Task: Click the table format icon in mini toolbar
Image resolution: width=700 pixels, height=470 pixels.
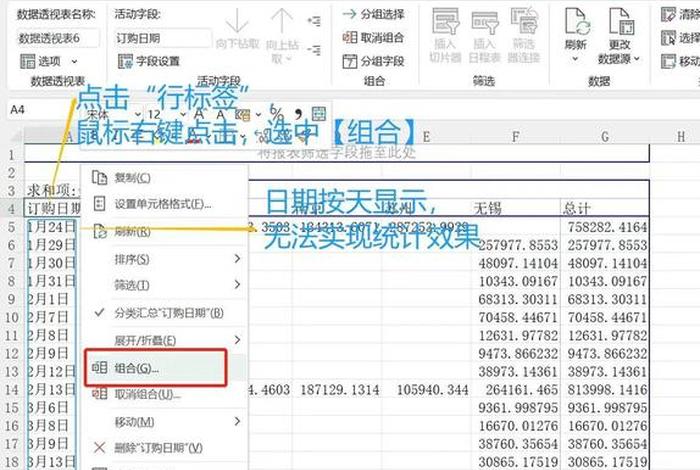Action: coord(319,113)
